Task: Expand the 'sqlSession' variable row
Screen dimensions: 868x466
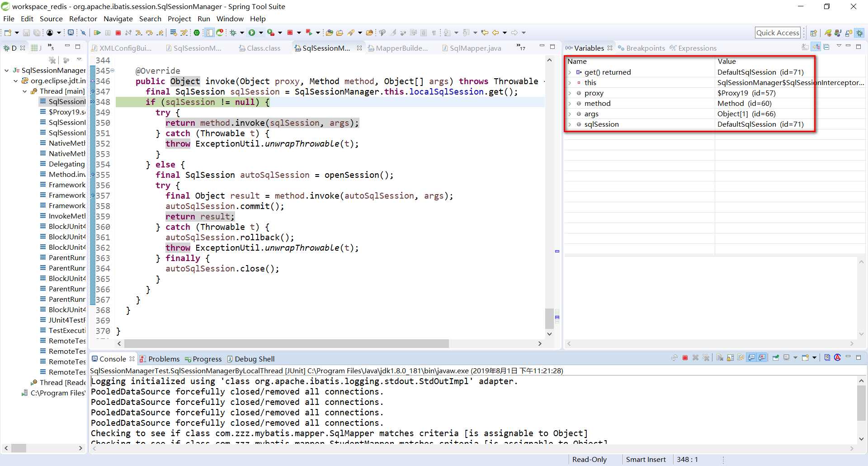Action: click(x=570, y=124)
